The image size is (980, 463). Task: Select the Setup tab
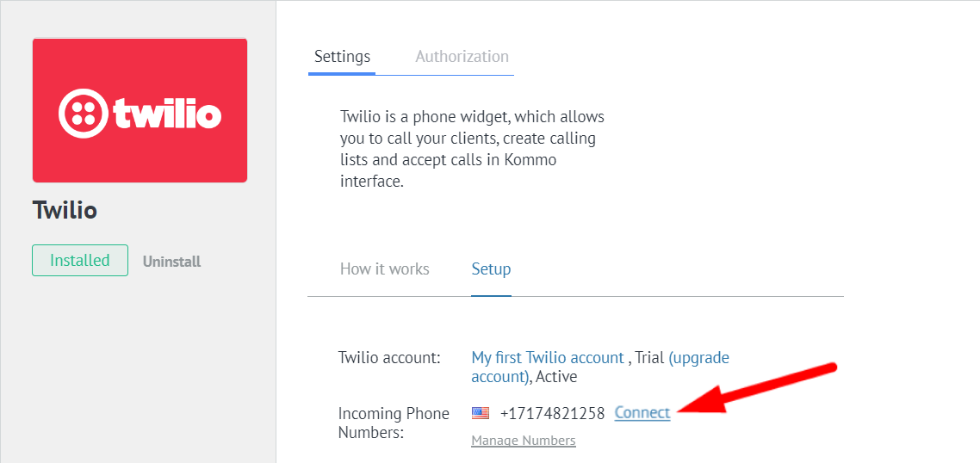[x=491, y=269]
